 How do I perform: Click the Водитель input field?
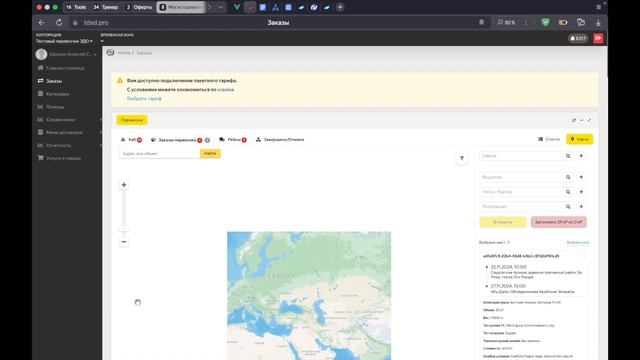point(521,177)
